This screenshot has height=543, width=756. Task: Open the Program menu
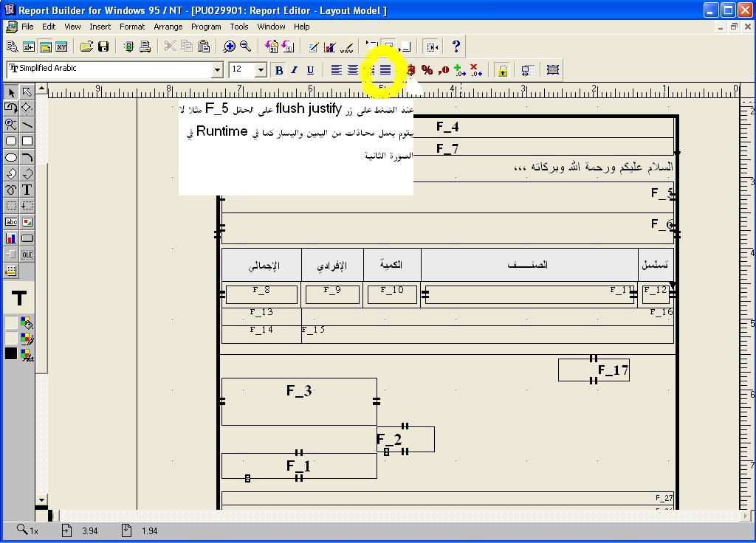point(206,27)
